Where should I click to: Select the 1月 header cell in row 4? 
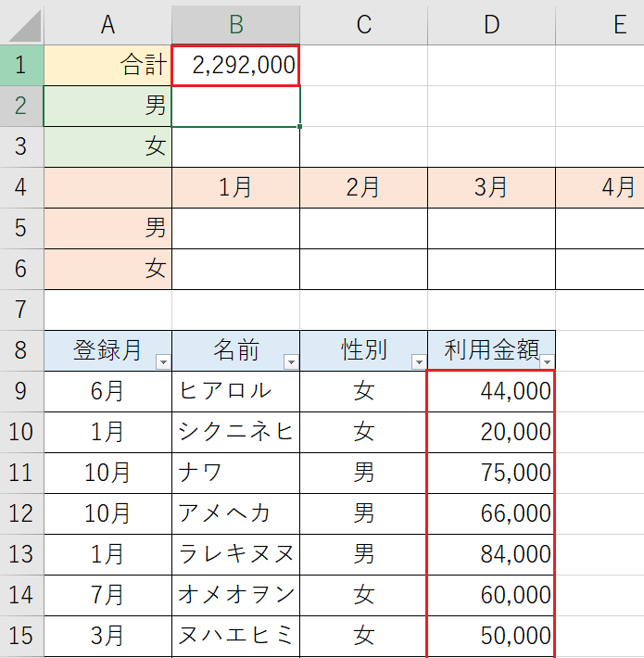[x=235, y=187]
